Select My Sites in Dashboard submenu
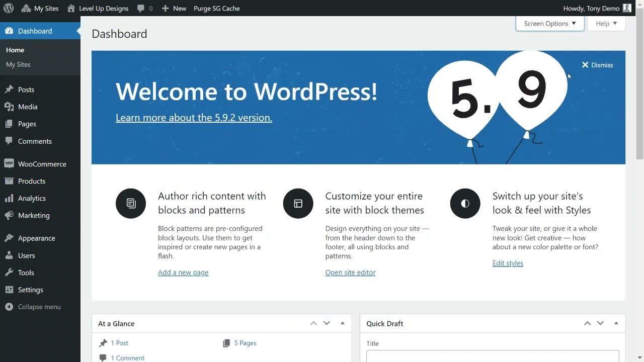This screenshot has height=362, width=644. click(x=18, y=64)
